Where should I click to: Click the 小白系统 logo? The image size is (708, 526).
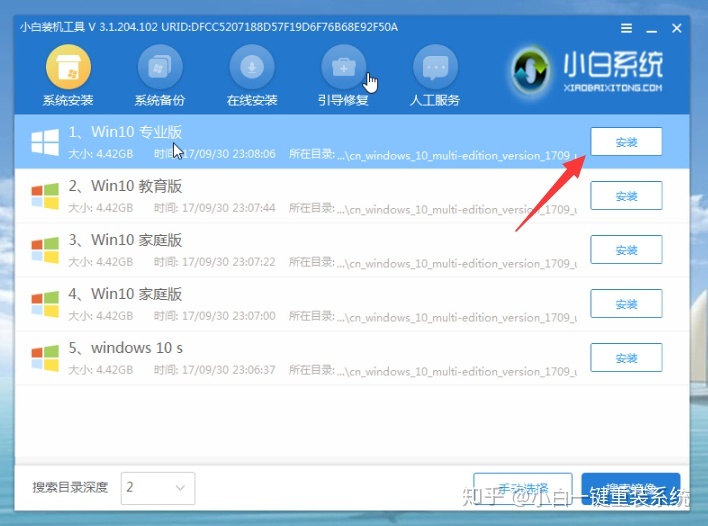[x=587, y=70]
